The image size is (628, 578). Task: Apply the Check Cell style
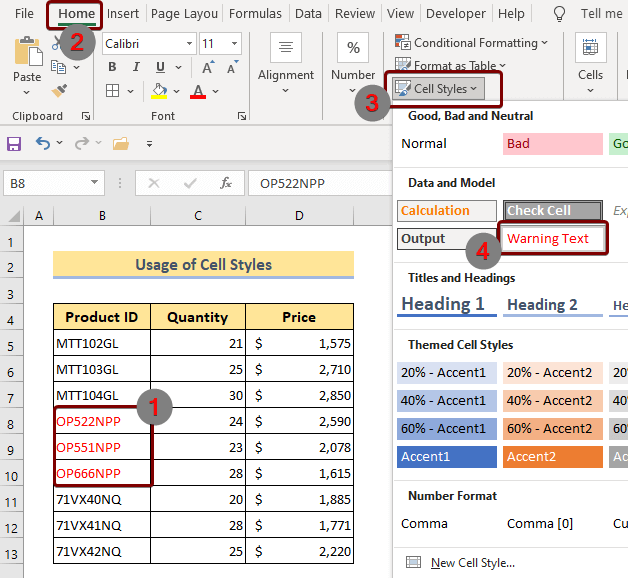(553, 211)
